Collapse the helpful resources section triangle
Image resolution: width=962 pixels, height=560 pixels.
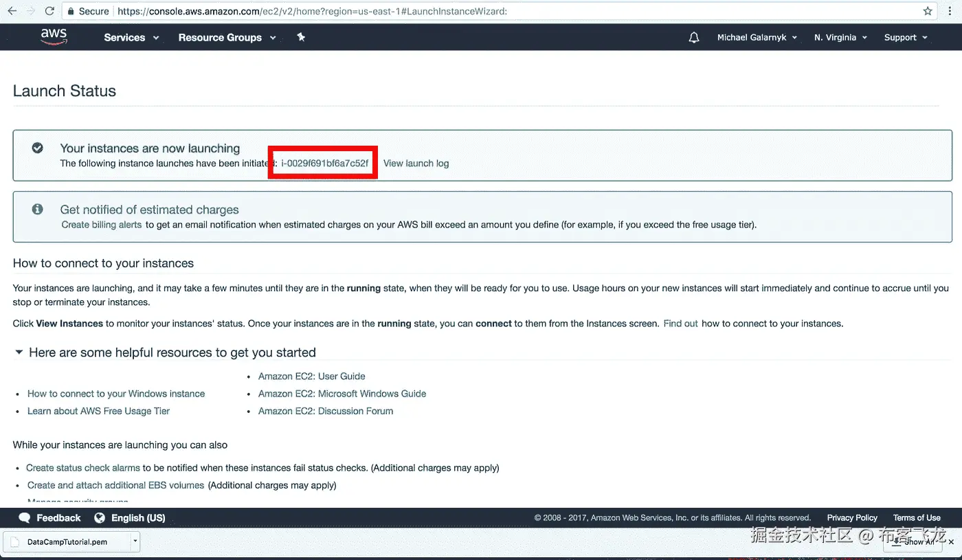(19, 352)
